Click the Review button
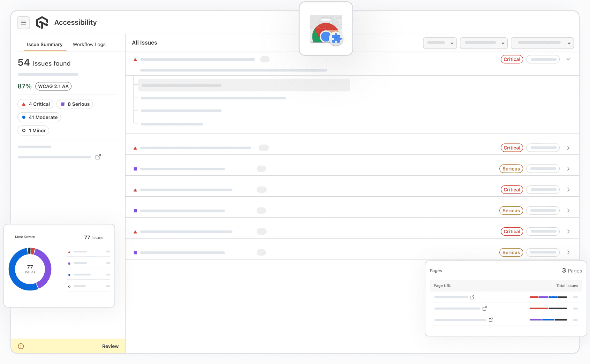The width and height of the screenshot is (590, 364). tap(110, 346)
